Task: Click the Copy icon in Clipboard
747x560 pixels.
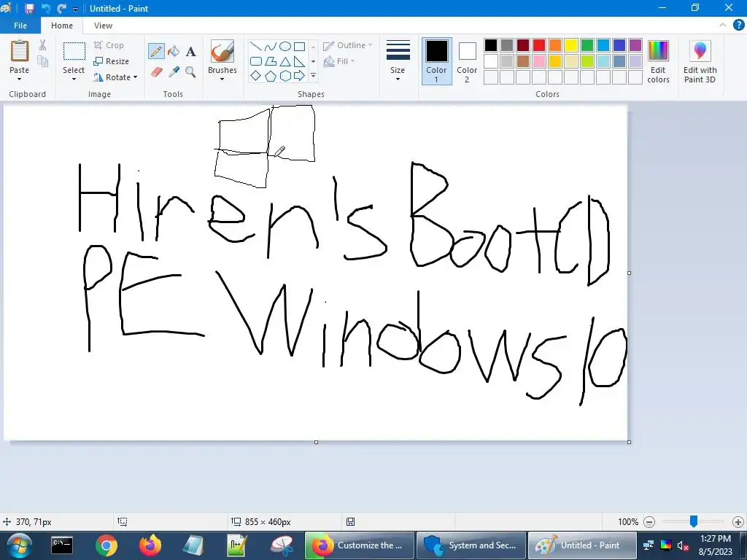Action: pos(42,61)
